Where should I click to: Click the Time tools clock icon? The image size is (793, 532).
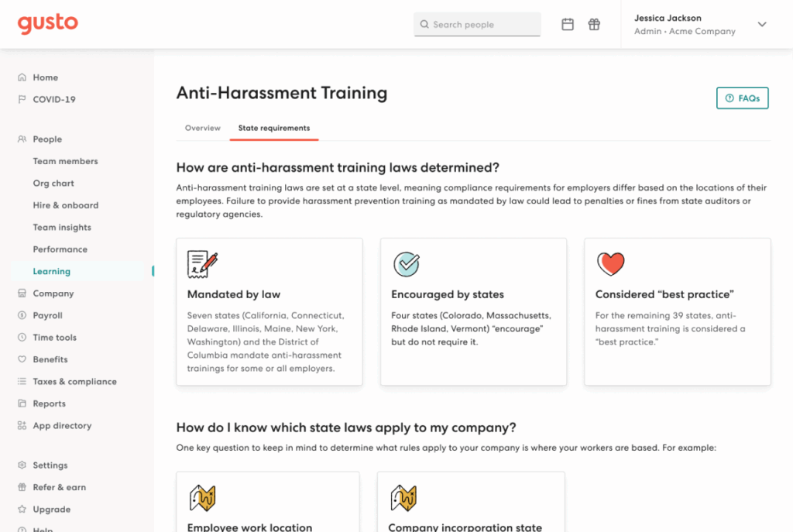(22, 338)
